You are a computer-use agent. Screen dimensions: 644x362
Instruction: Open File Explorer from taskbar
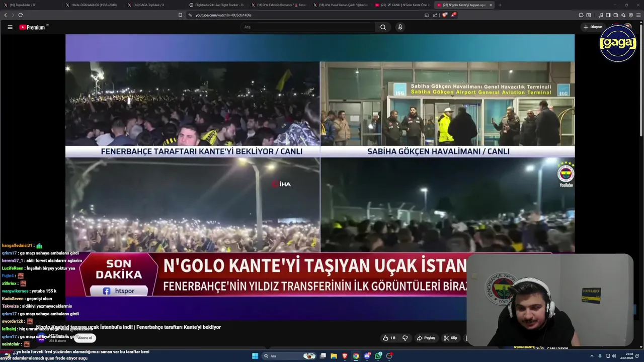(x=334, y=356)
